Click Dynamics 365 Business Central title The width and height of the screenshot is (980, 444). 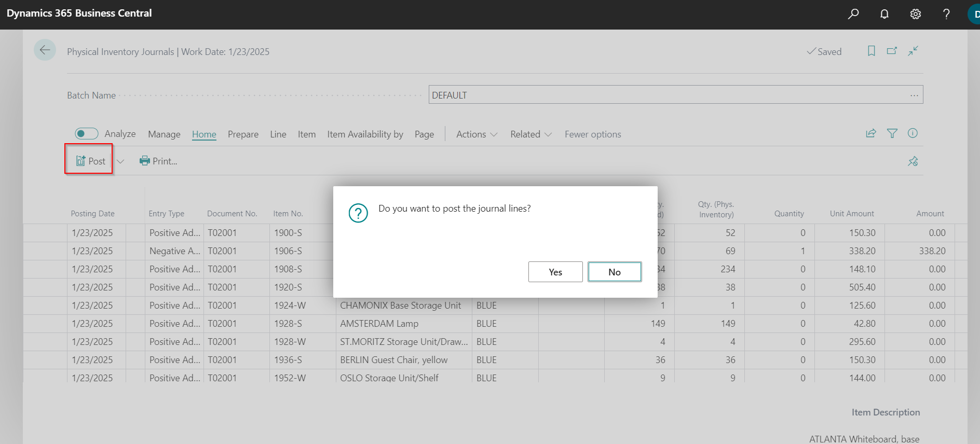click(x=79, y=13)
